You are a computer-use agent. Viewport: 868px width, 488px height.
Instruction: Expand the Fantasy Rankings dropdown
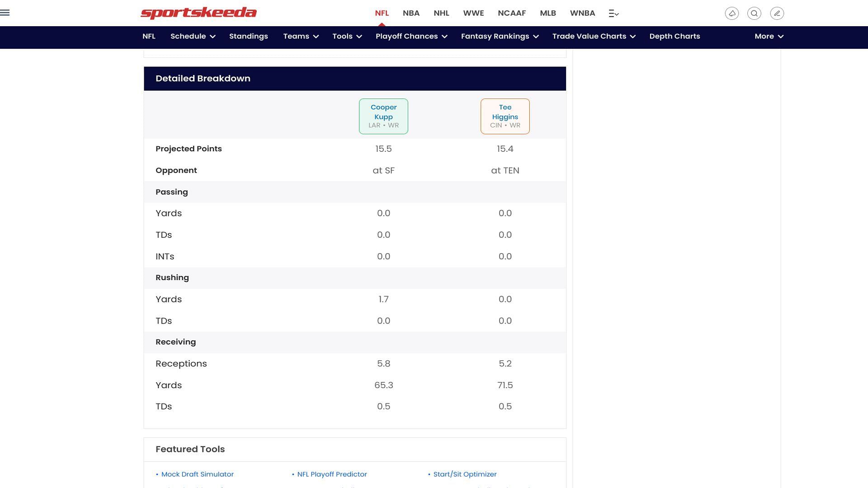click(x=500, y=36)
